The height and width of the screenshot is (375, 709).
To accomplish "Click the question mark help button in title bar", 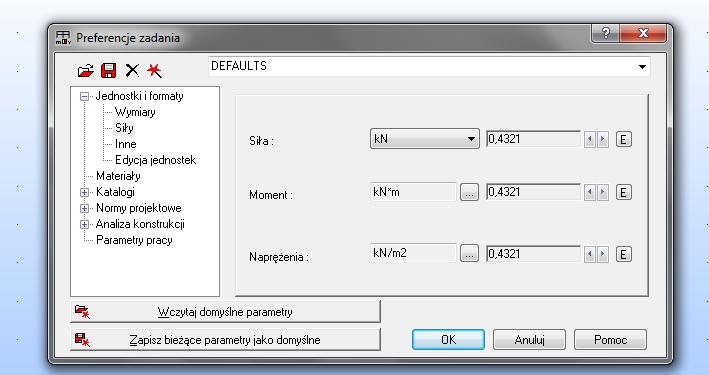I will [606, 33].
